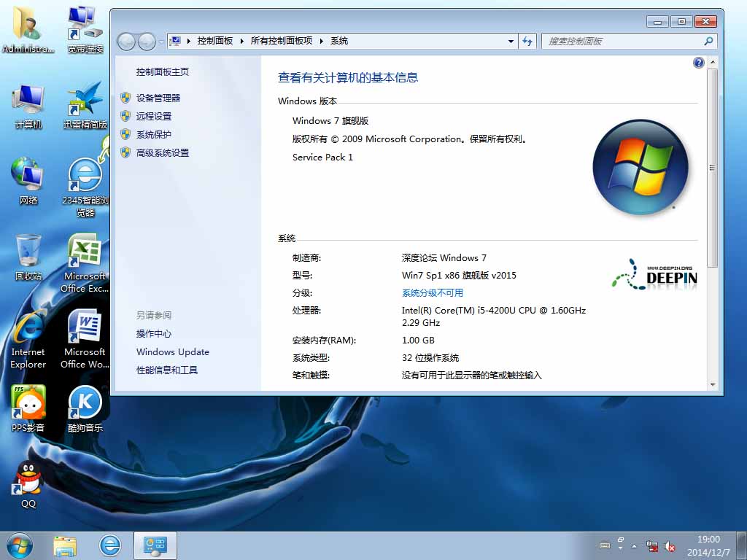
Task: Click the back navigation arrow
Action: pyautogui.click(x=126, y=42)
